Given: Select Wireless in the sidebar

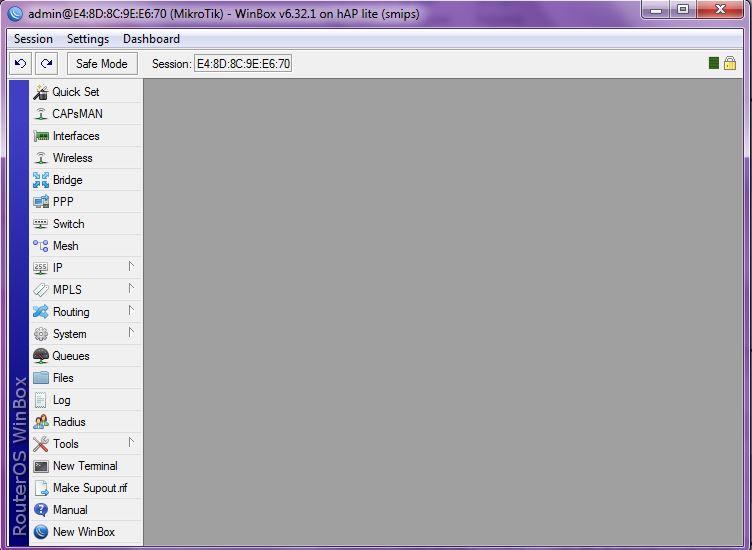Looking at the screenshot, I should pos(86,158).
